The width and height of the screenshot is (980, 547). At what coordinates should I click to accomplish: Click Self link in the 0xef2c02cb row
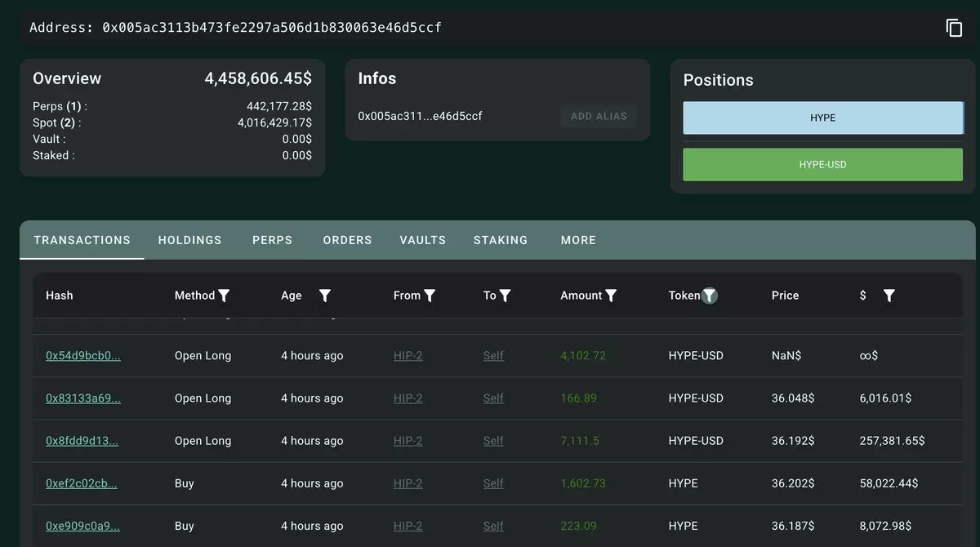point(493,483)
